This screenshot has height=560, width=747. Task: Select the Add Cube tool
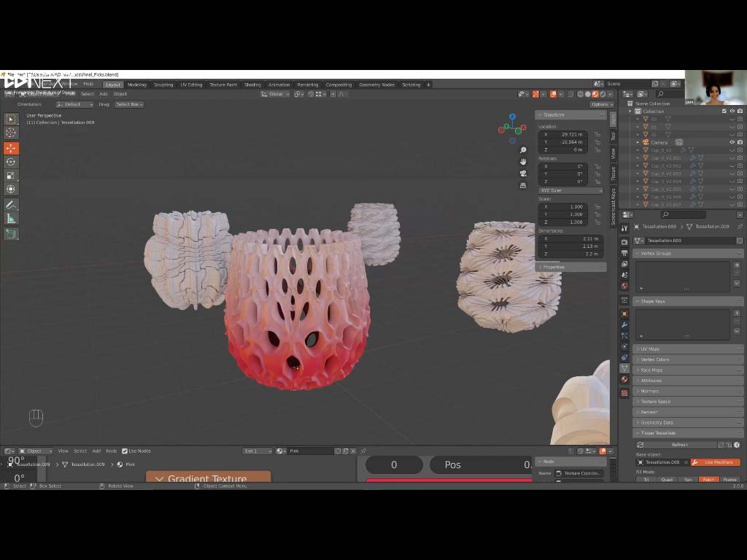coord(11,234)
